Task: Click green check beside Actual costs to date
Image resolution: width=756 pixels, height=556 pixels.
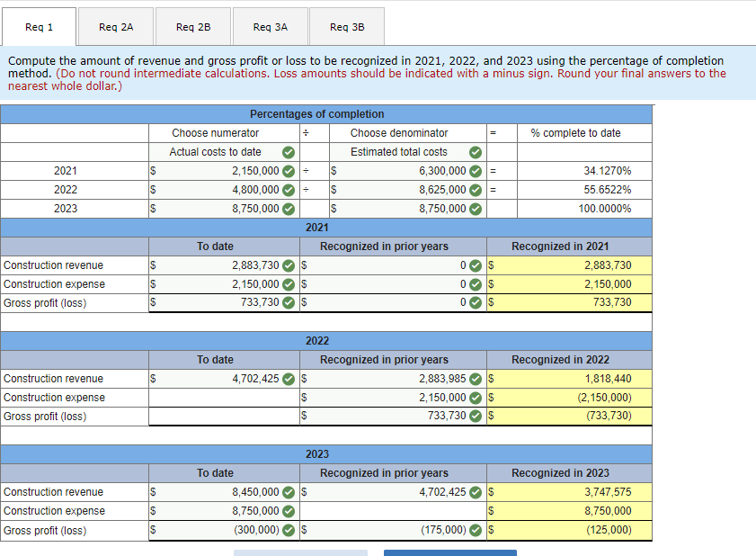Action: (289, 153)
